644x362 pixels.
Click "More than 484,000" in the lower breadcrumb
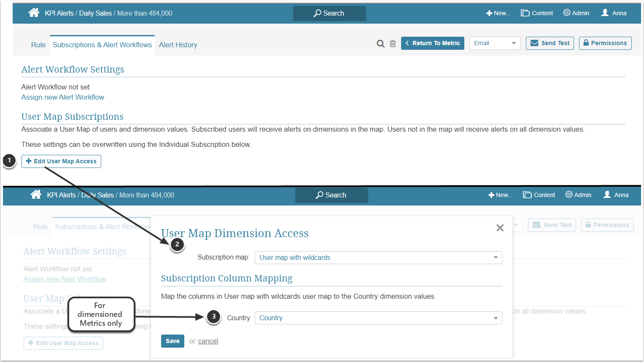(x=147, y=195)
